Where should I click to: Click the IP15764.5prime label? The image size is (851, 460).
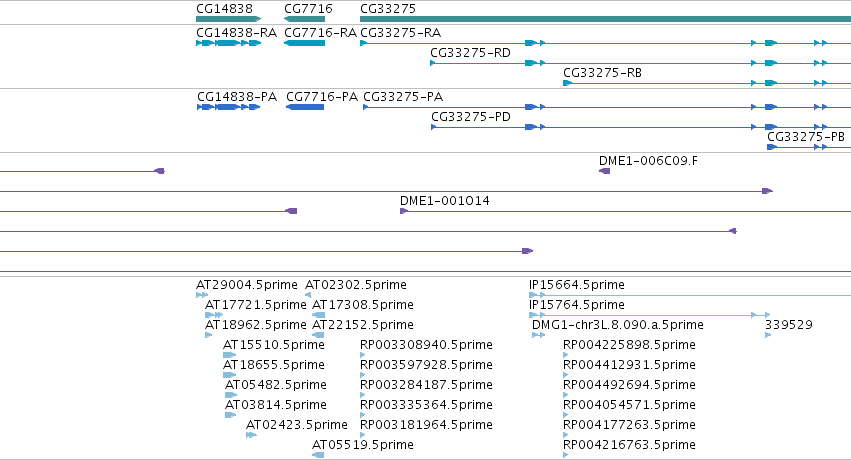pyautogui.click(x=577, y=305)
